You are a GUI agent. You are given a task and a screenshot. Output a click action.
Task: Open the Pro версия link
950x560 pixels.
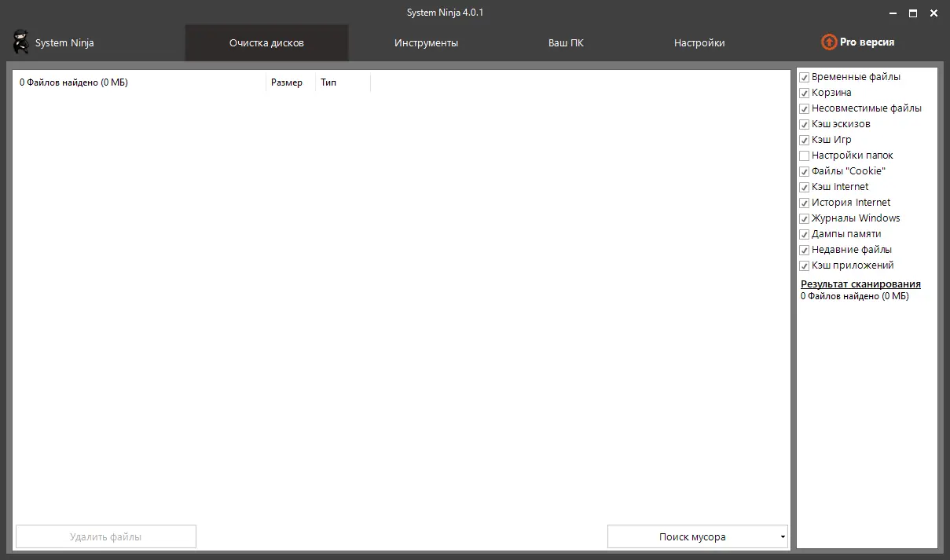[x=867, y=42]
